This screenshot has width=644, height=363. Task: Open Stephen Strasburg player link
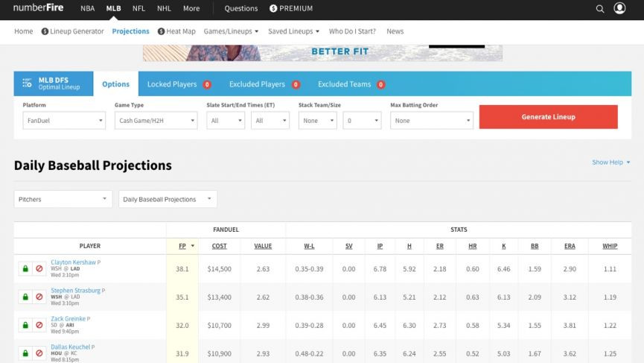point(76,290)
